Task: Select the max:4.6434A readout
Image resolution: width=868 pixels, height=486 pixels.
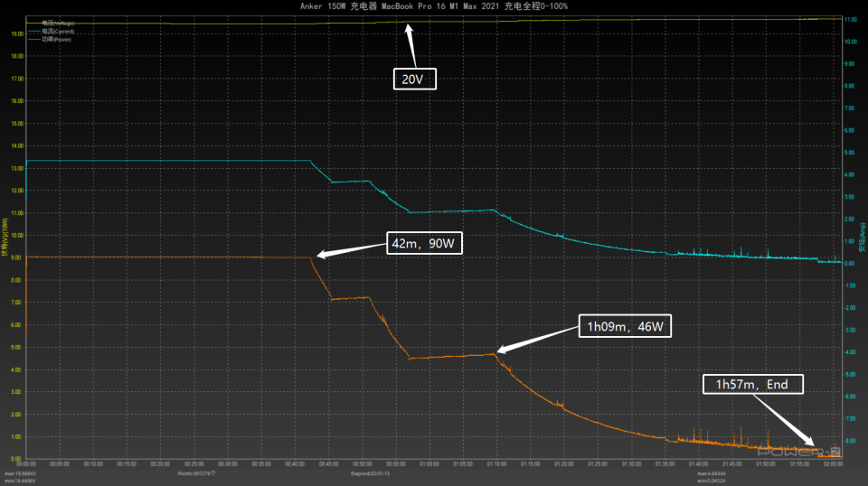Action: [x=712, y=474]
